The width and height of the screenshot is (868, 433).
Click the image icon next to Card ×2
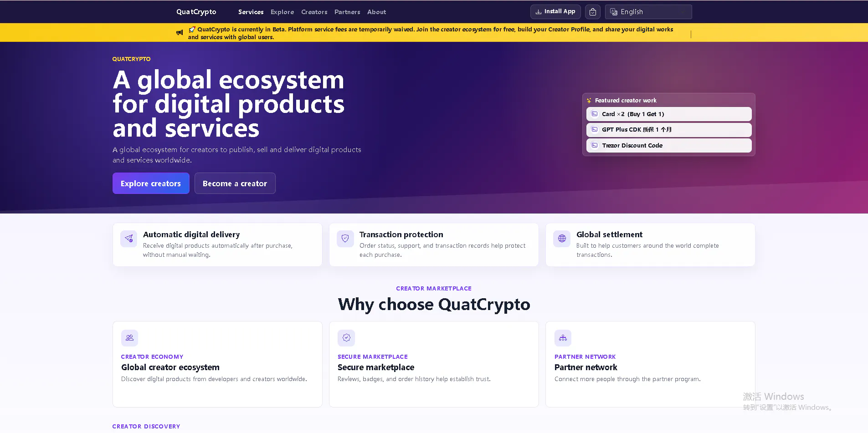595,114
